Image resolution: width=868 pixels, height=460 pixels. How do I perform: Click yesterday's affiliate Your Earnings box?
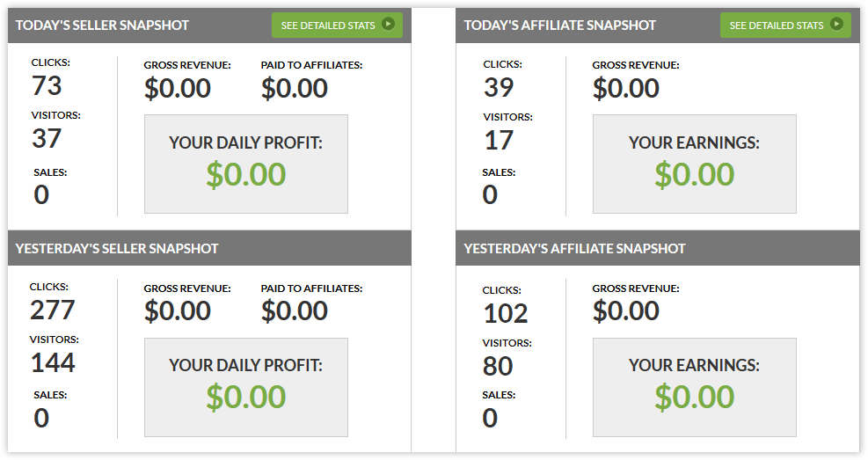click(x=695, y=387)
